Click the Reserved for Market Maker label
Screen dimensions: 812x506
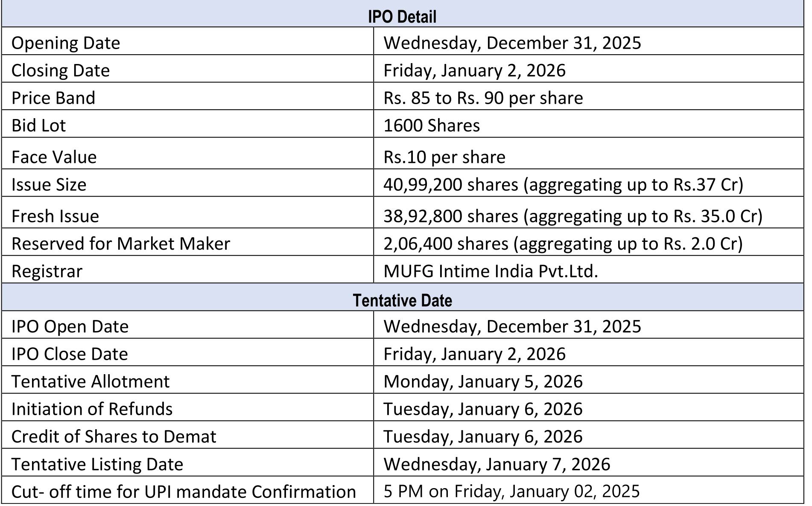[121, 244]
